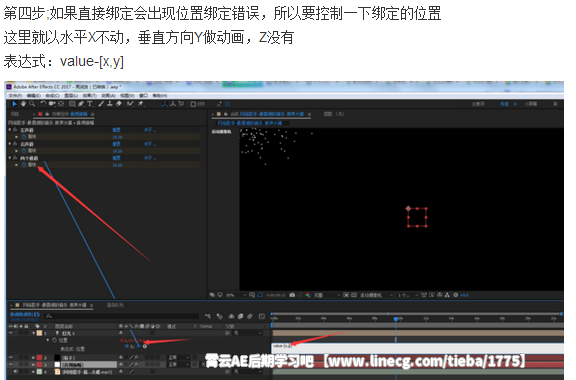The width and height of the screenshot is (576, 380).
Task: Click the expression pick whip icon
Action: (x=138, y=346)
